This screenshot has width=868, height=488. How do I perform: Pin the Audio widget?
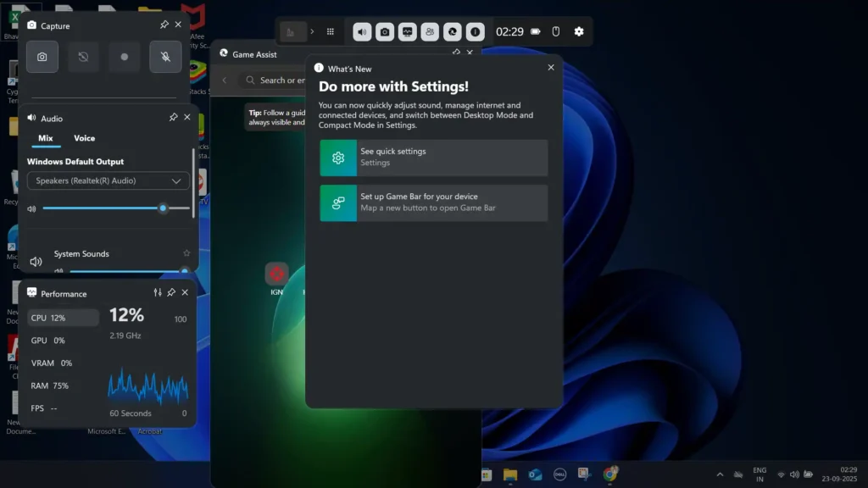coord(173,117)
